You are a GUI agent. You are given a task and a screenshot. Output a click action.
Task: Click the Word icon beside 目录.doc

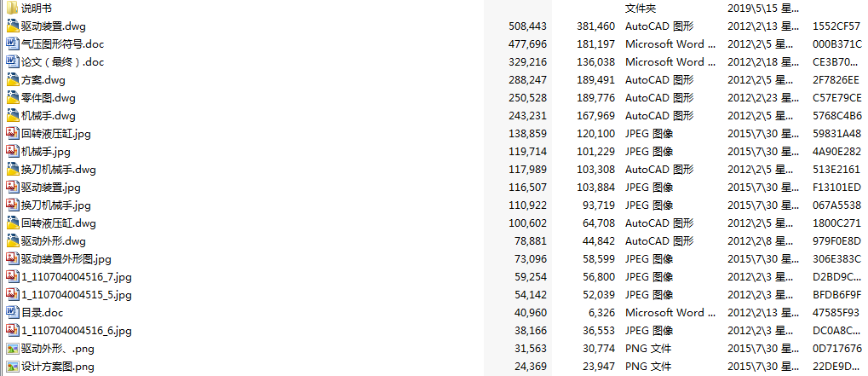point(12,312)
